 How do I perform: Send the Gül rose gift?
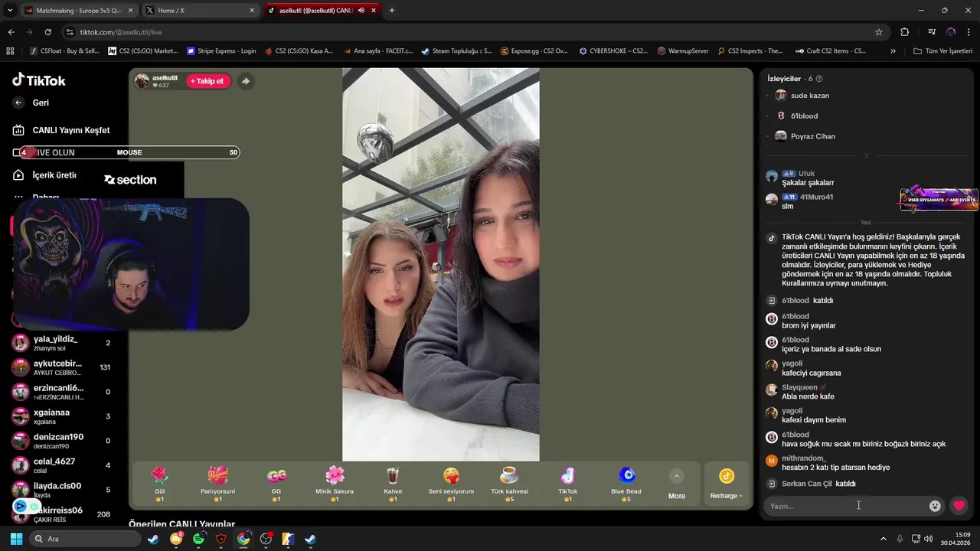(159, 484)
